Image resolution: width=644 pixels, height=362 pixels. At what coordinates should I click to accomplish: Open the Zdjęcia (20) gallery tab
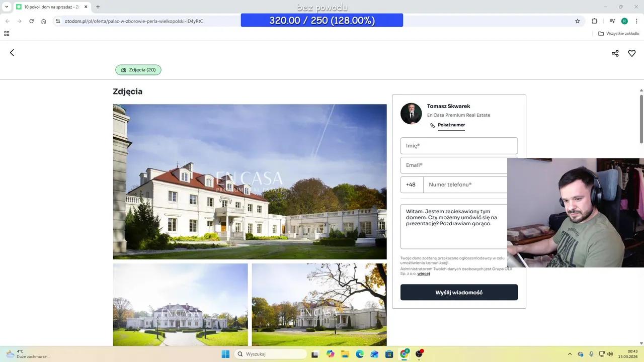[x=138, y=70]
